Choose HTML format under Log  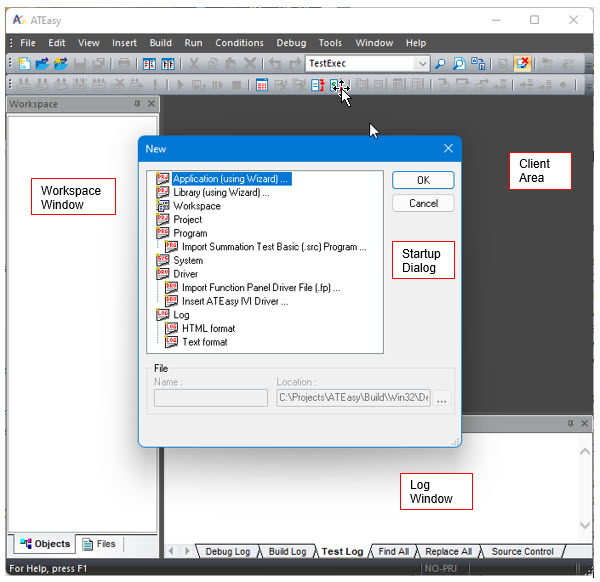[208, 328]
